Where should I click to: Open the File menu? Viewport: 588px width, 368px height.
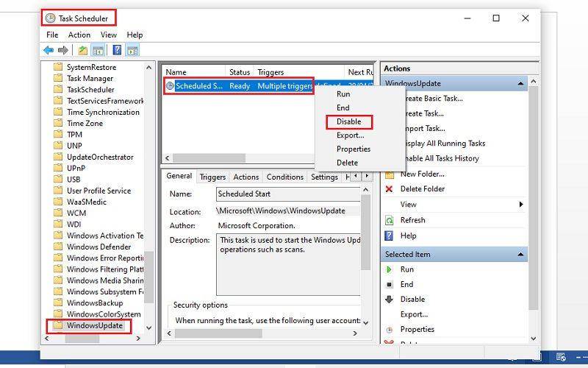click(52, 35)
